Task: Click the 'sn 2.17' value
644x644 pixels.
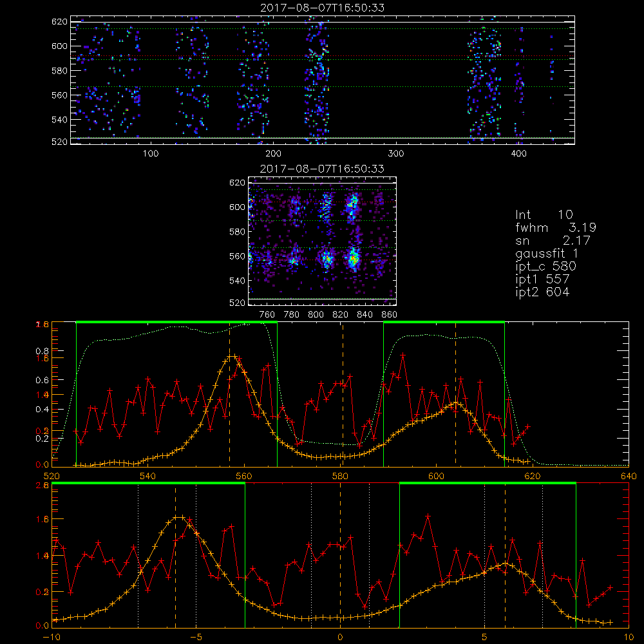Action: point(576,240)
